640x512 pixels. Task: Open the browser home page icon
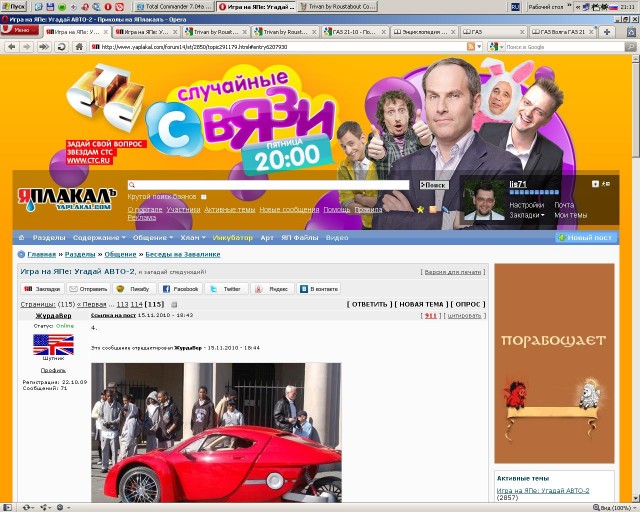[x=79, y=47]
